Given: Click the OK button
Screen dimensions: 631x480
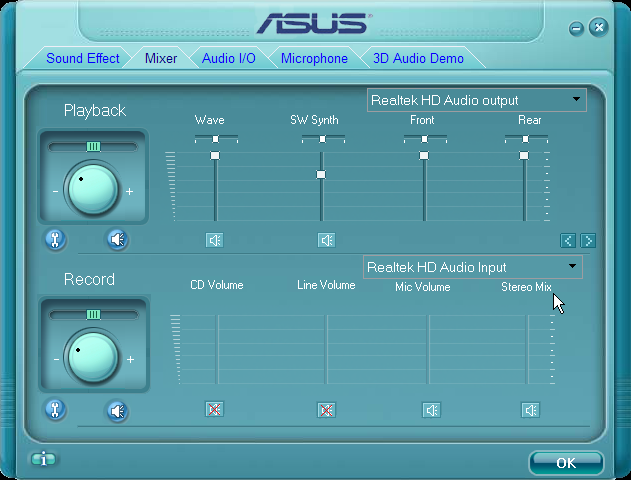Looking at the screenshot, I should pos(566,463).
